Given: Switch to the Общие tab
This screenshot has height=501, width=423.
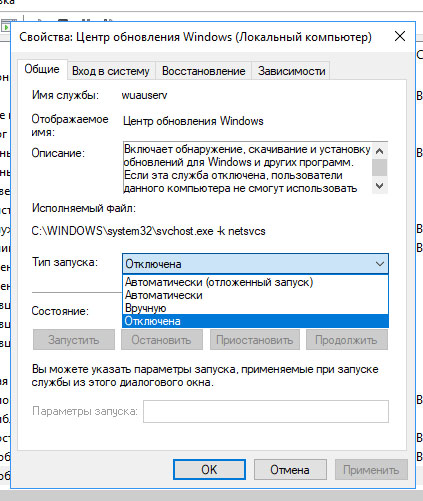Looking at the screenshot, I should (x=42, y=69).
